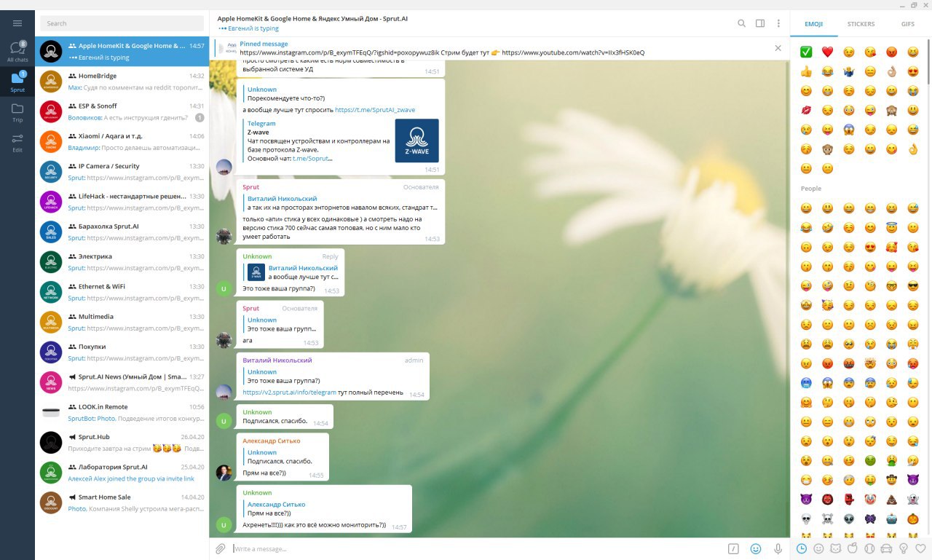Insert the ghost emoji
Screen dimensions: 932x560
pyautogui.click(x=913, y=500)
